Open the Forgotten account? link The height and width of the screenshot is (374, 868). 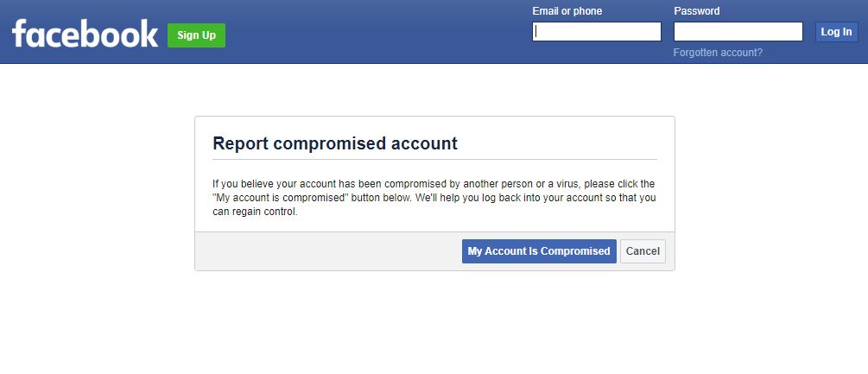pos(718,53)
